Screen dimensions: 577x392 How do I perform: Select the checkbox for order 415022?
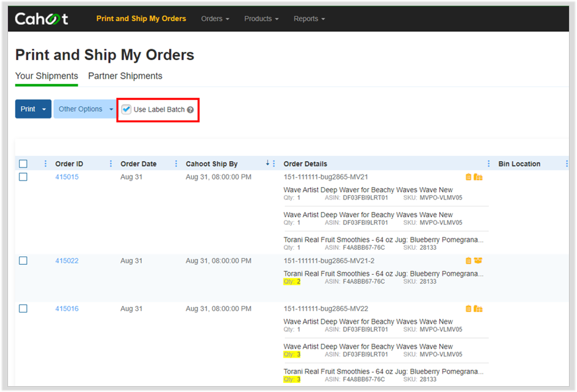click(x=23, y=261)
